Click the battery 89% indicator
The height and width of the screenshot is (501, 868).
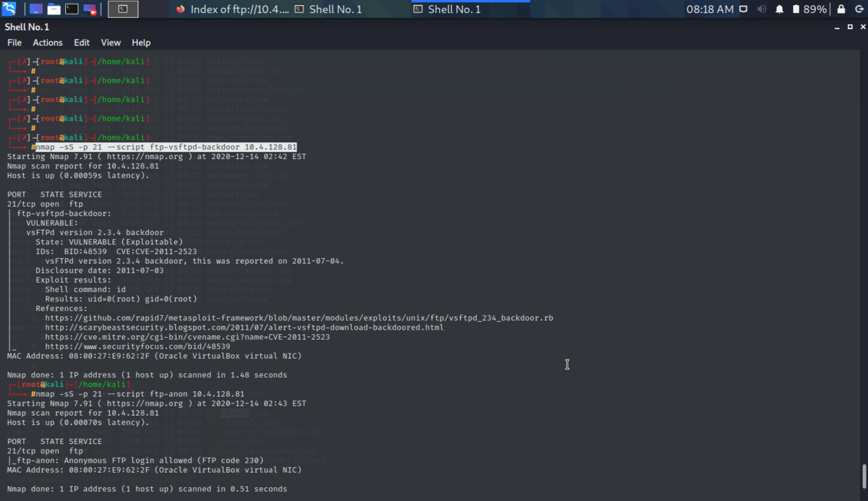tap(809, 9)
